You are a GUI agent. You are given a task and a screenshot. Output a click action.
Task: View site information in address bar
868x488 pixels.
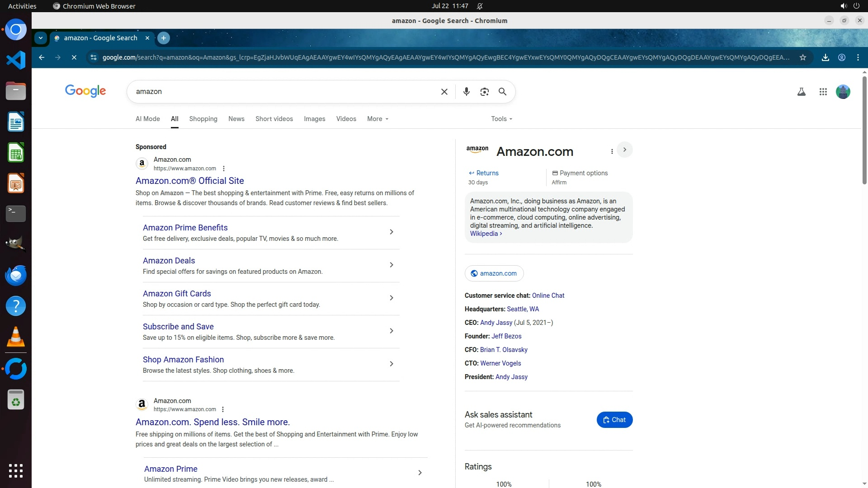(x=93, y=57)
